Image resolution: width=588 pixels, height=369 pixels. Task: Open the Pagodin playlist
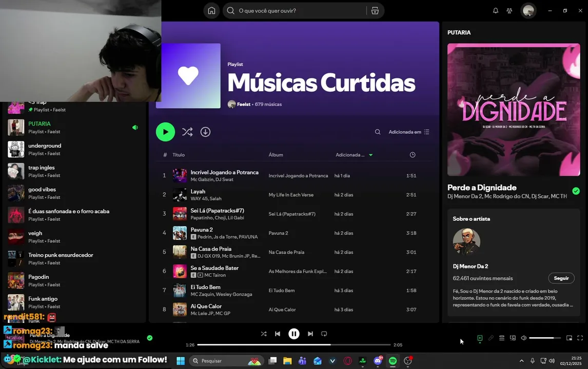pyautogui.click(x=73, y=280)
